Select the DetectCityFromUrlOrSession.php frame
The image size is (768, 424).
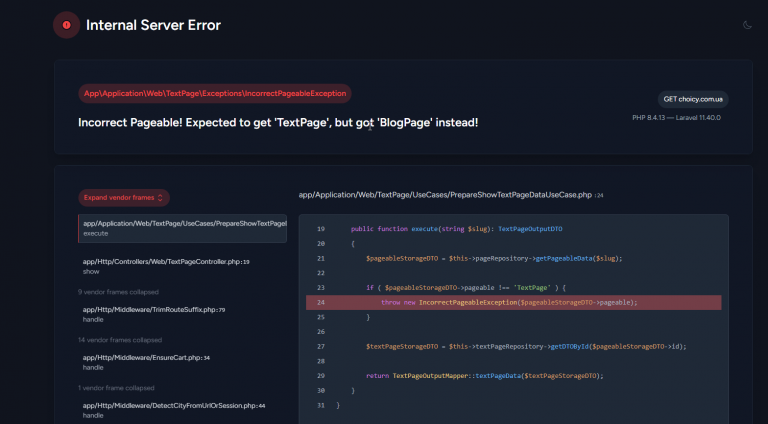[174, 410]
